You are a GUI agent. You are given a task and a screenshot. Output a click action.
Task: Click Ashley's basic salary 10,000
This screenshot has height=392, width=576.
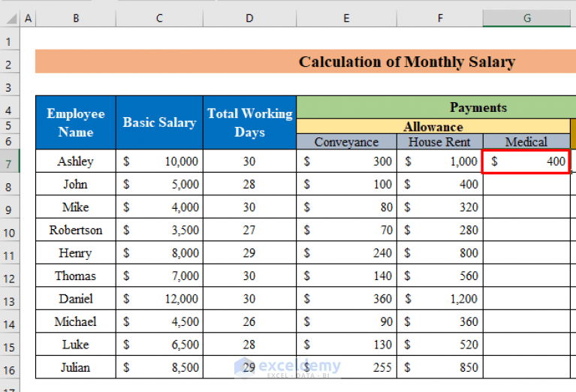[159, 161]
